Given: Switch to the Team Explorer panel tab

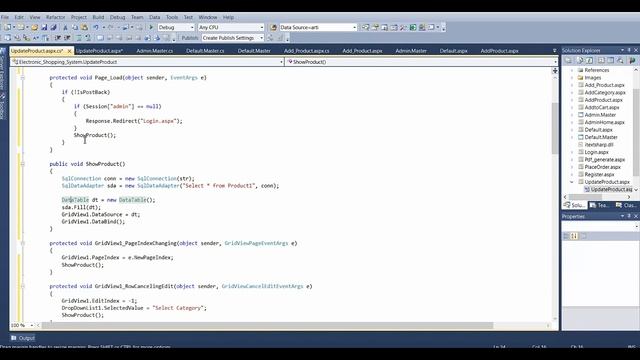Looking at the screenshot, I should pos(599,205).
